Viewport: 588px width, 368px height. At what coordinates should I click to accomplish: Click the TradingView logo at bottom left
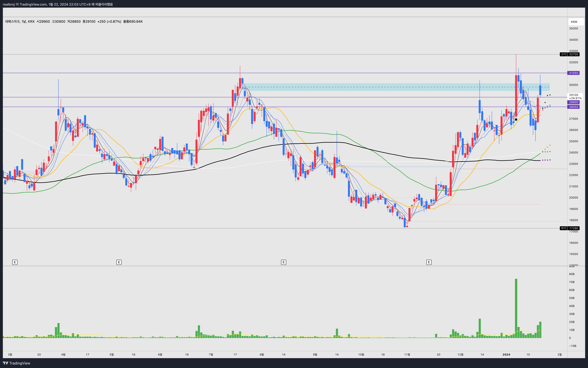(x=17, y=363)
